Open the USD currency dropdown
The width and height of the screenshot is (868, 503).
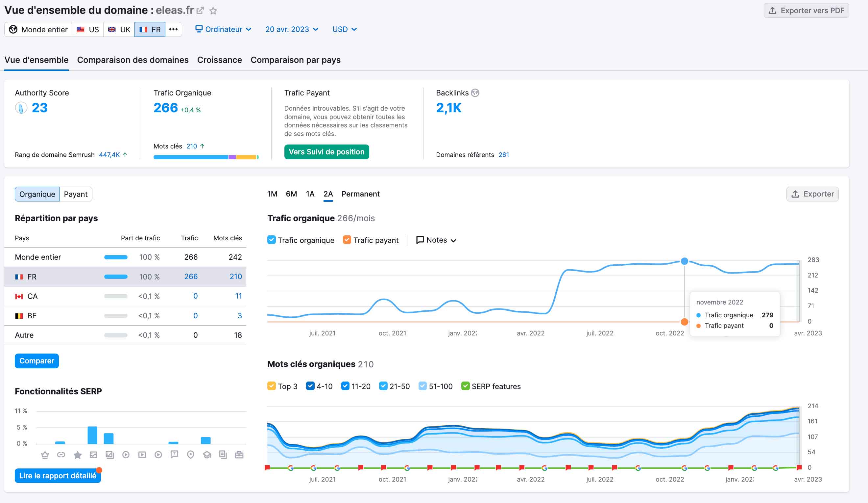point(344,29)
